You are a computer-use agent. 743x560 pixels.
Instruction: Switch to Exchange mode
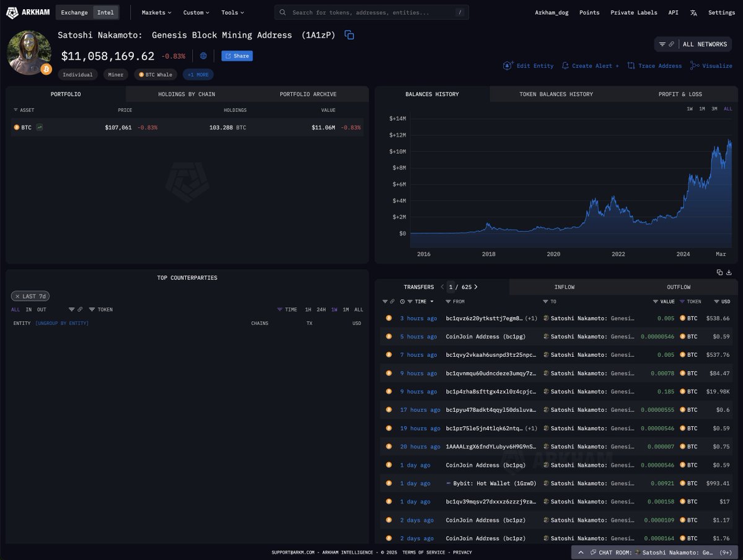pos(74,12)
